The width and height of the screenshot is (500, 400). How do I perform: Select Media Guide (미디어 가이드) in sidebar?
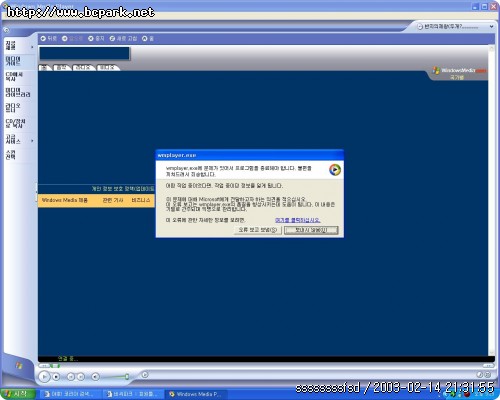pos(13,61)
